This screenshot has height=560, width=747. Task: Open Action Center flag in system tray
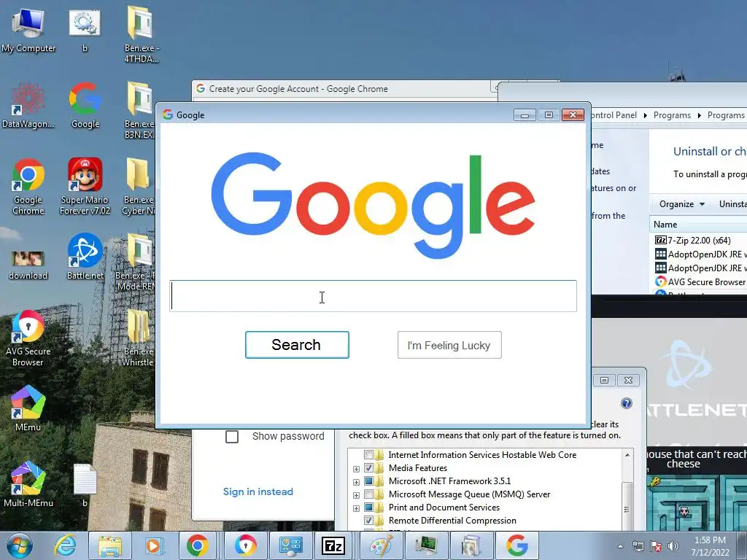point(656,546)
